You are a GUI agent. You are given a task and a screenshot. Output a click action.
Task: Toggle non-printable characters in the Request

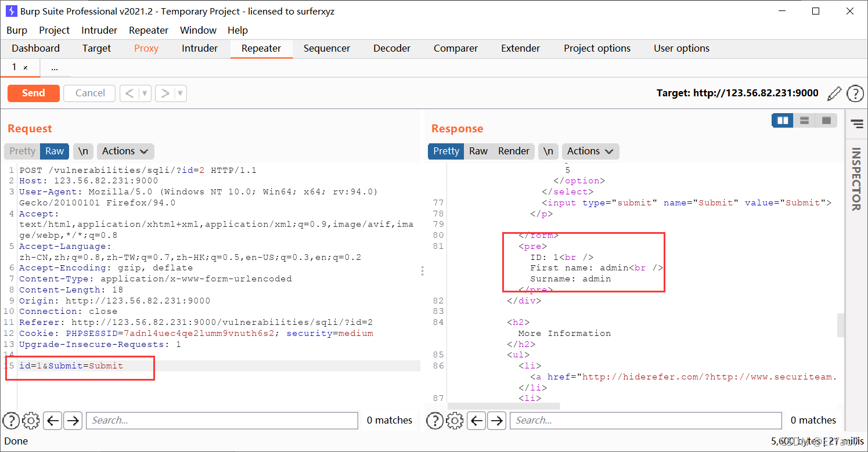[83, 151]
